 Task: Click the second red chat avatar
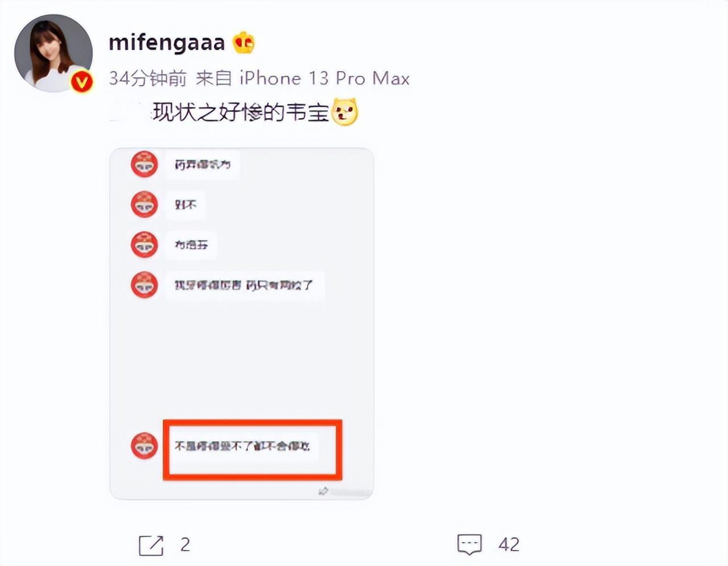click(144, 205)
